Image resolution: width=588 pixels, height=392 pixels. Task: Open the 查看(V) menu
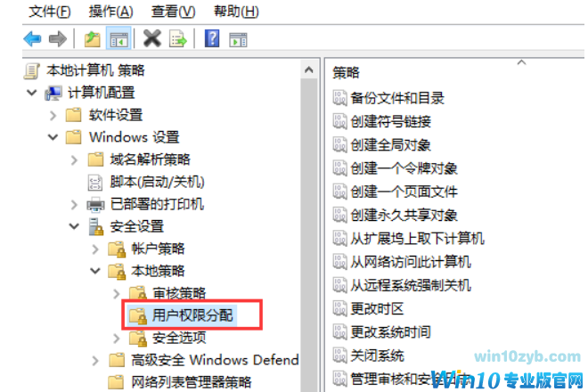tap(173, 12)
